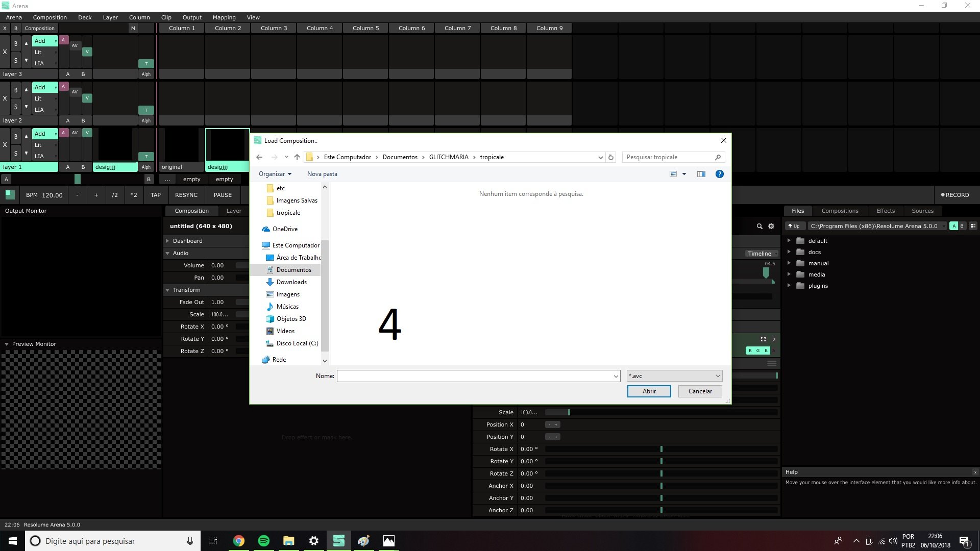Switch file browser to list view icon

point(973,226)
